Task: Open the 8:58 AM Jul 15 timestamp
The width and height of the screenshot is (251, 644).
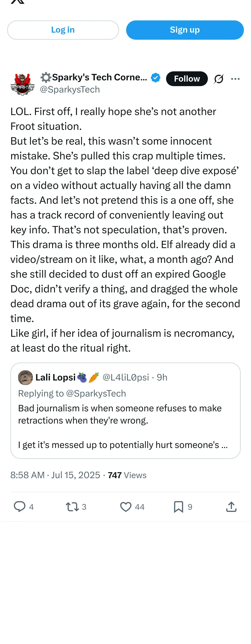Action: click(x=55, y=475)
